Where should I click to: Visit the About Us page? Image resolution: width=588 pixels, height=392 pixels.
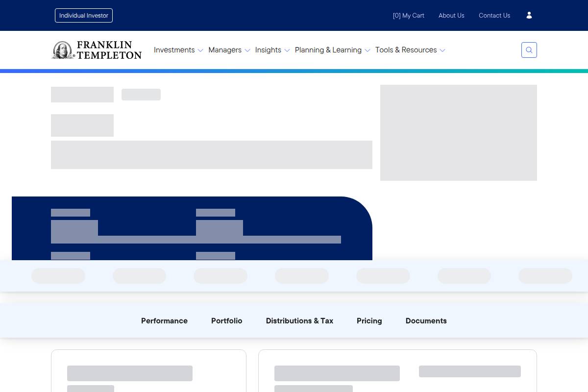click(x=451, y=15)
